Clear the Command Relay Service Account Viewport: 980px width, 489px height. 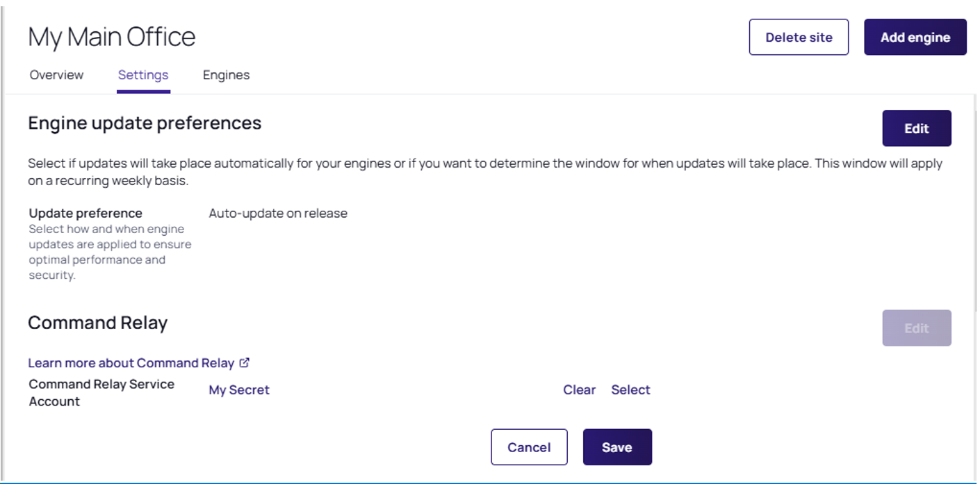pos(579,390)
